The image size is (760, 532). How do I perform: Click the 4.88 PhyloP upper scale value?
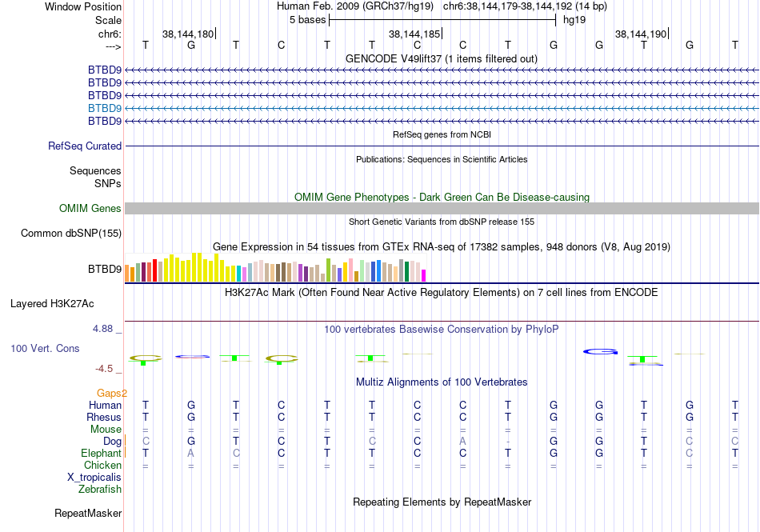[x=102, y=329]
